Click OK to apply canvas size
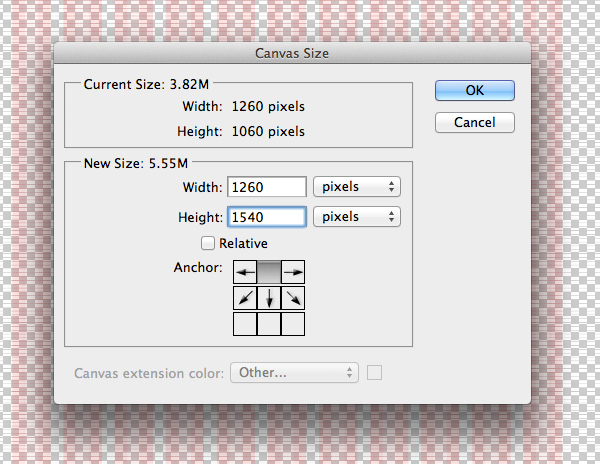The image size is (600, 464). click(x=475, y=90)
